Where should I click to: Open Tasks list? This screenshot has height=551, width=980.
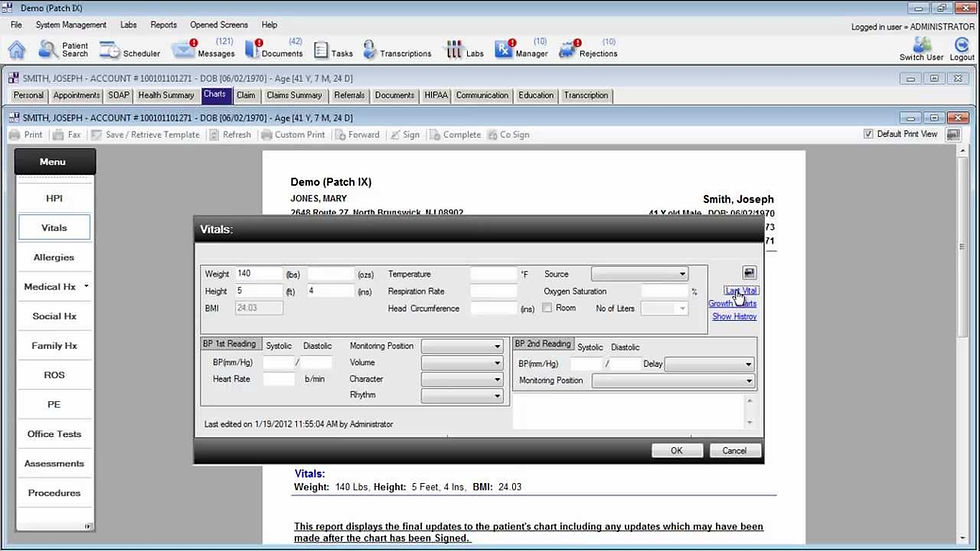pos(333,50)
